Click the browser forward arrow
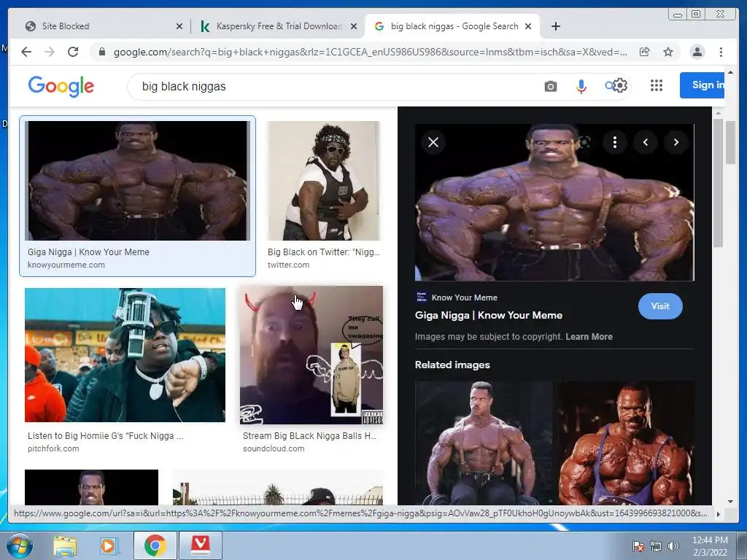 pyautogui.click(x=50, y=52)
